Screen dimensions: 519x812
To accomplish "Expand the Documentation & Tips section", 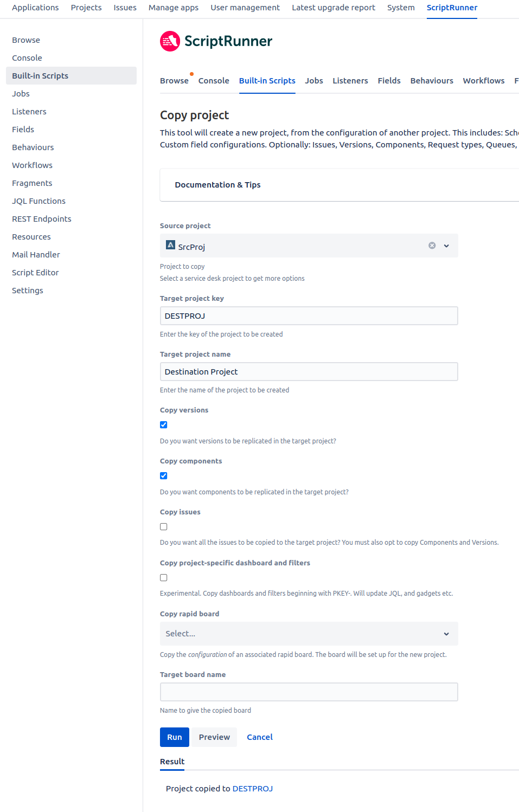I will [217, 185].
